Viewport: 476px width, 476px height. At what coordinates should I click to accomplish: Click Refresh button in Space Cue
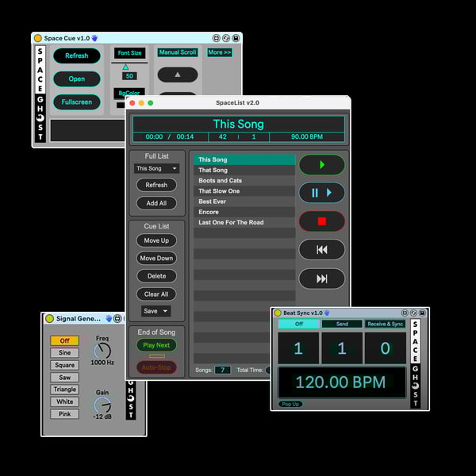(77, 56)
